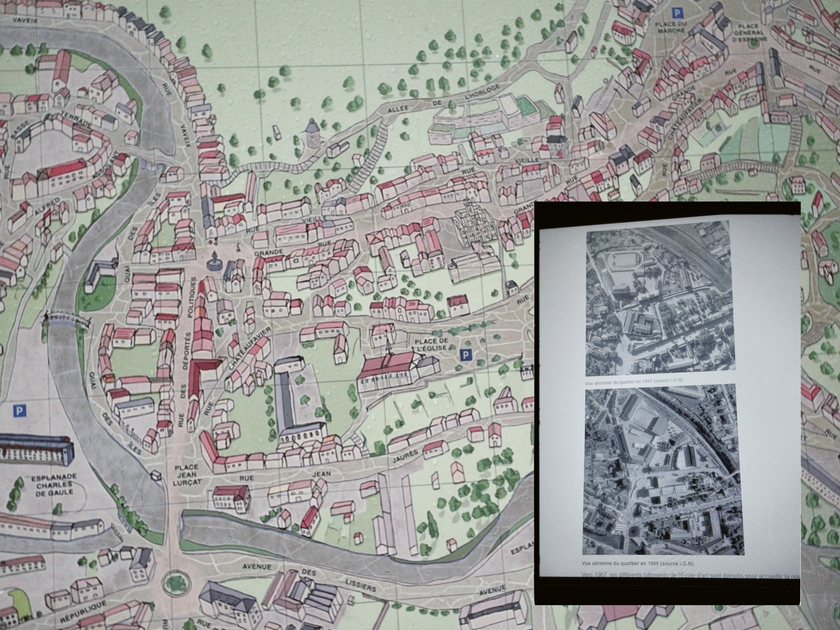Click the Esplanade Charles de Gaulle label

54,484
